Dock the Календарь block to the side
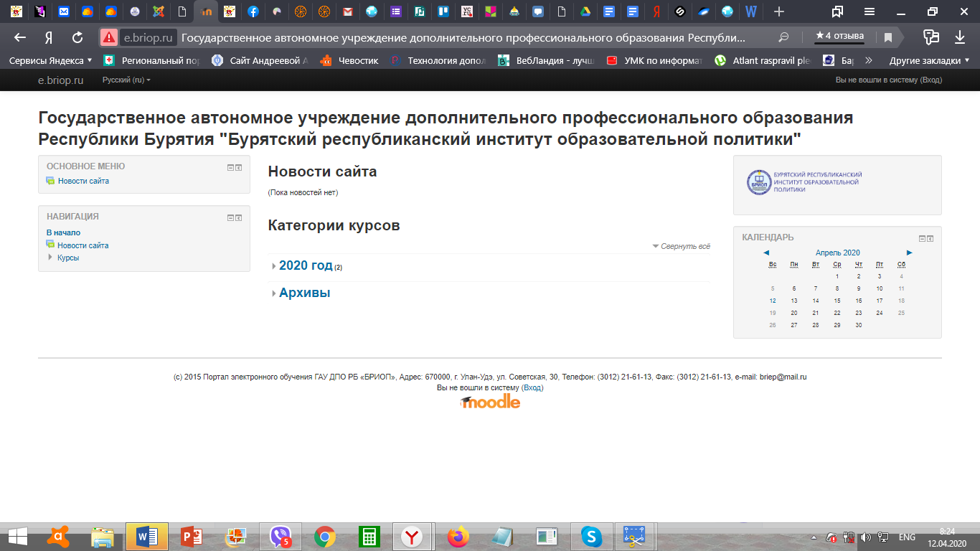The height and width of the screenshot is (551, 980). pos(930,238)
